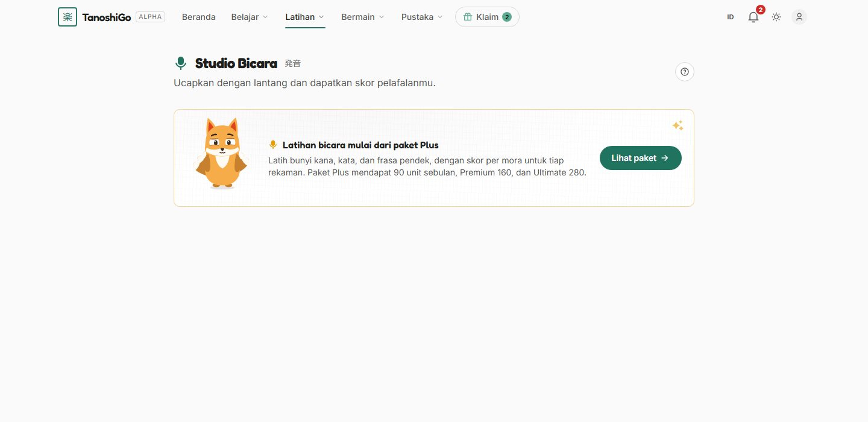Open the notifications bell
This screenshot has height=422, width=868.
[x=753, y=17]
